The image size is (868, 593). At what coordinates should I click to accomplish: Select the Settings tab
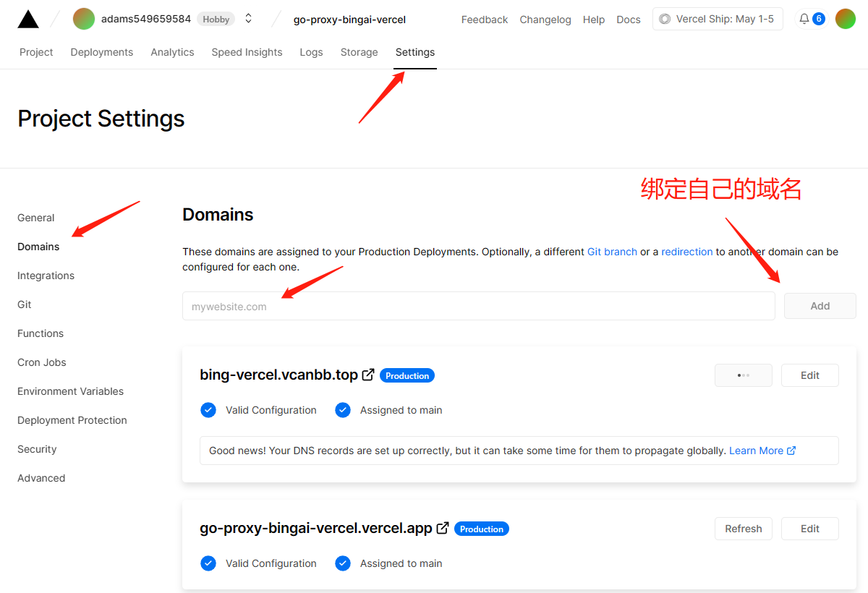point(415,52)
